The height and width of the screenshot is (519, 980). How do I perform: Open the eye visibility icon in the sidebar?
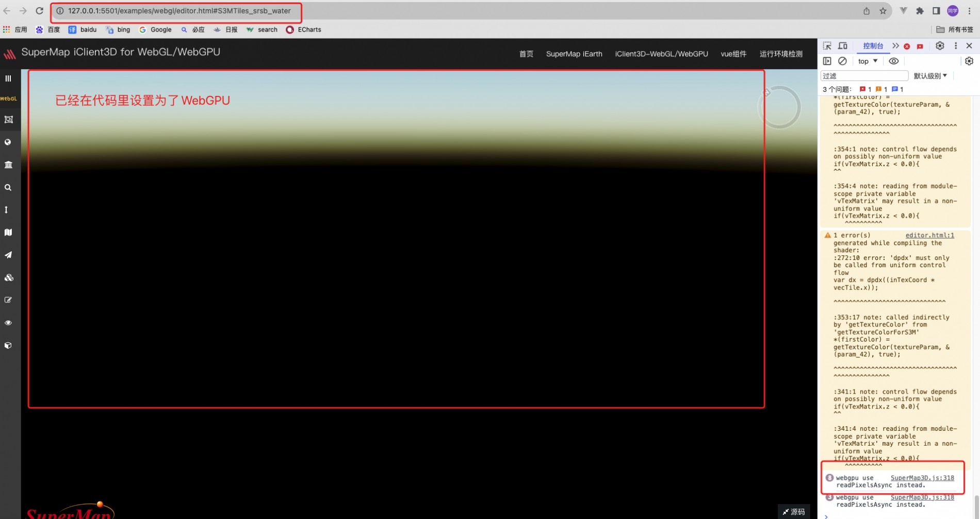pyautogui.click(x=8, y=323)
